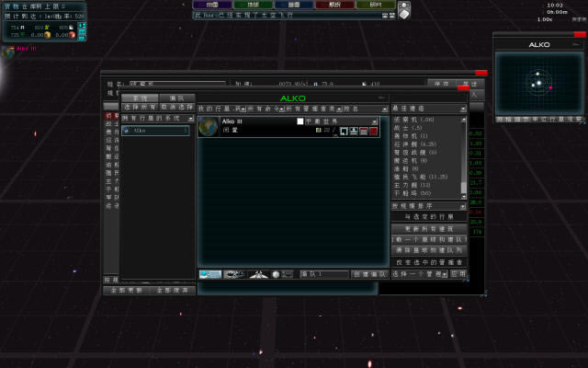Open the 平衡世界 governor dropdown
588x368 pixels.
(374, 121)
